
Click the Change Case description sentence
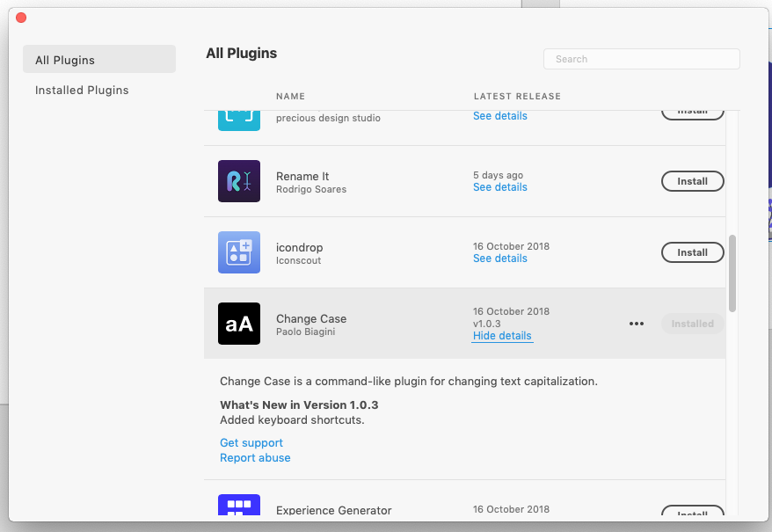pyautogui.click(x=409, y=382)
